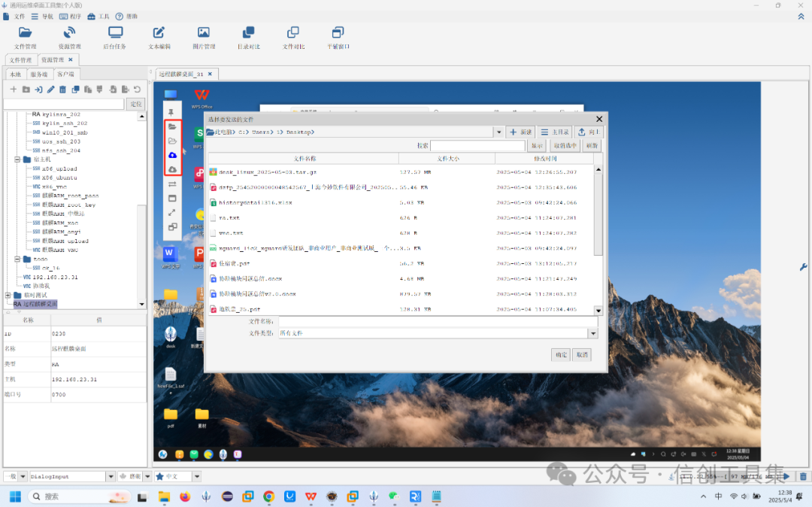
Task: Click the trash delete icon in tree toolbar
Action: pos(62,90)
